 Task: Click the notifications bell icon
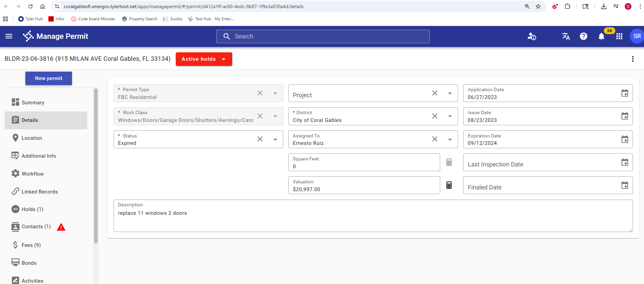coord(601,36)
